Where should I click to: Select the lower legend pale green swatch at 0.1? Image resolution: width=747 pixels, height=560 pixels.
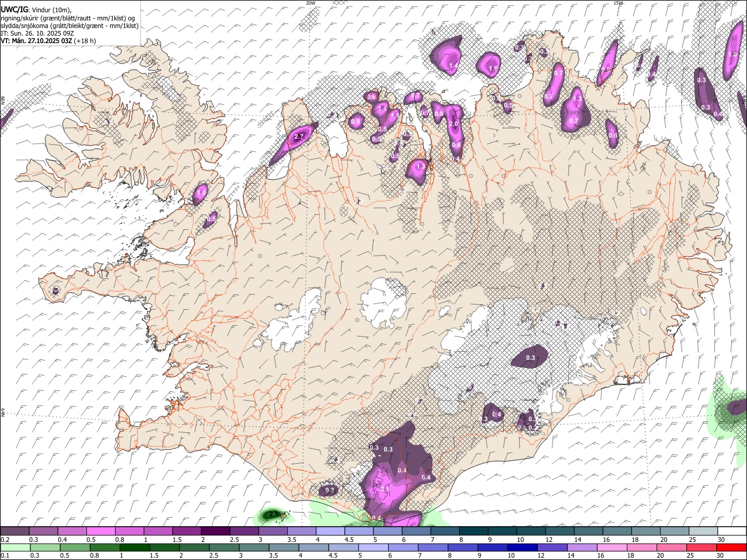point(16,547)
